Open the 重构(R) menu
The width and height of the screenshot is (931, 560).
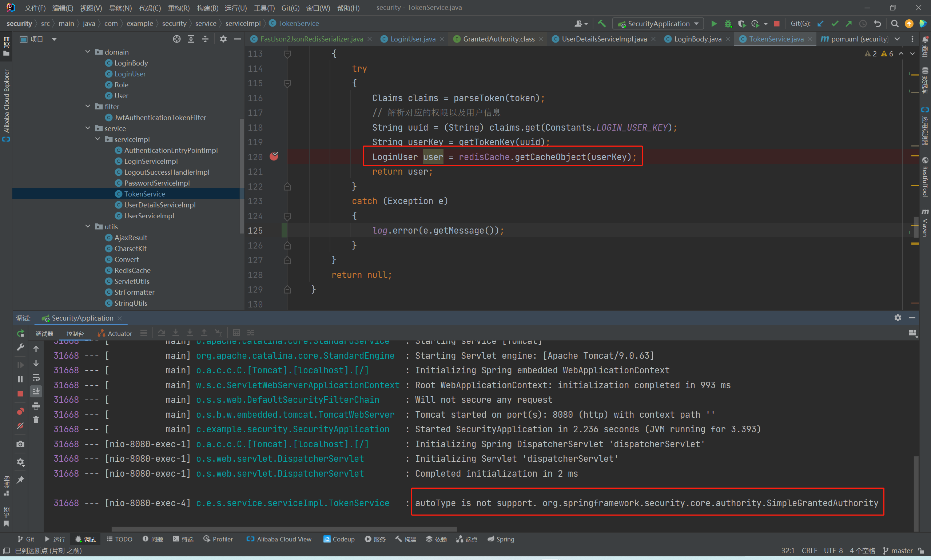(178, 8)
